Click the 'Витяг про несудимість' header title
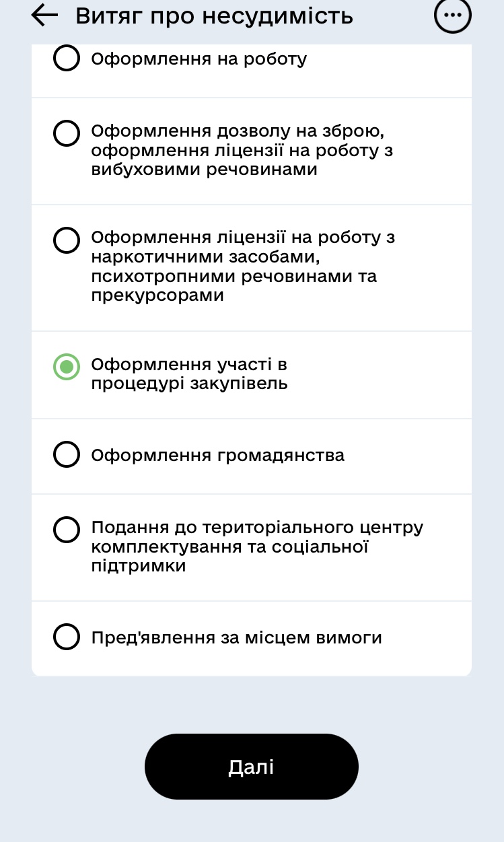The width and height of the screenshot is (504, 842). [x=214, y=15]
